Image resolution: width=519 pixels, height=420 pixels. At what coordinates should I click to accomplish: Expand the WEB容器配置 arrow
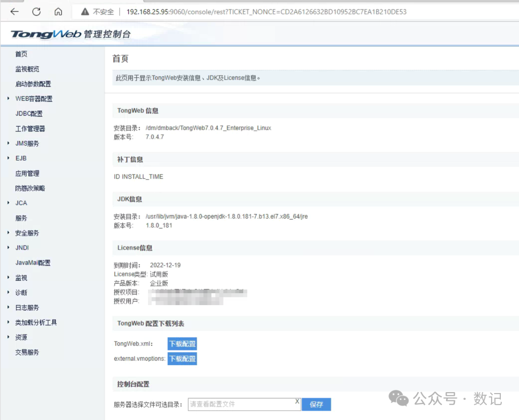[8, 99]
